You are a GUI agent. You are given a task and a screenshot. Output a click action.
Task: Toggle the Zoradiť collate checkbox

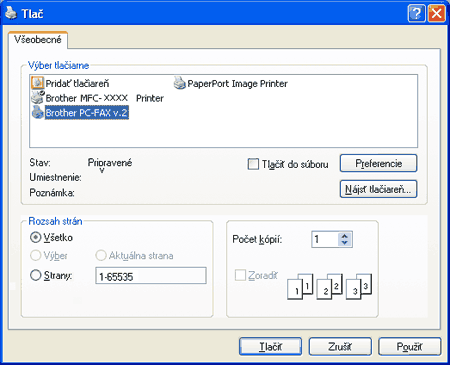point(240,275)
